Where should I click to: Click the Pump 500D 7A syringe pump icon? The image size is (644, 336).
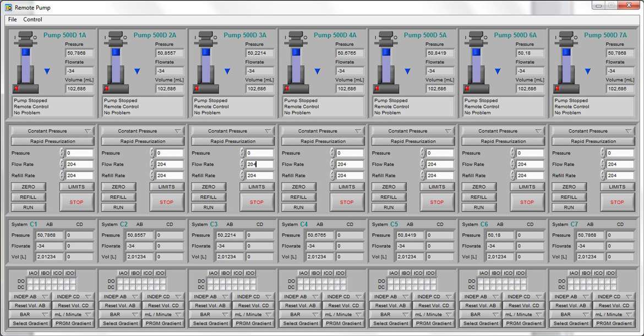click(566, 62)
